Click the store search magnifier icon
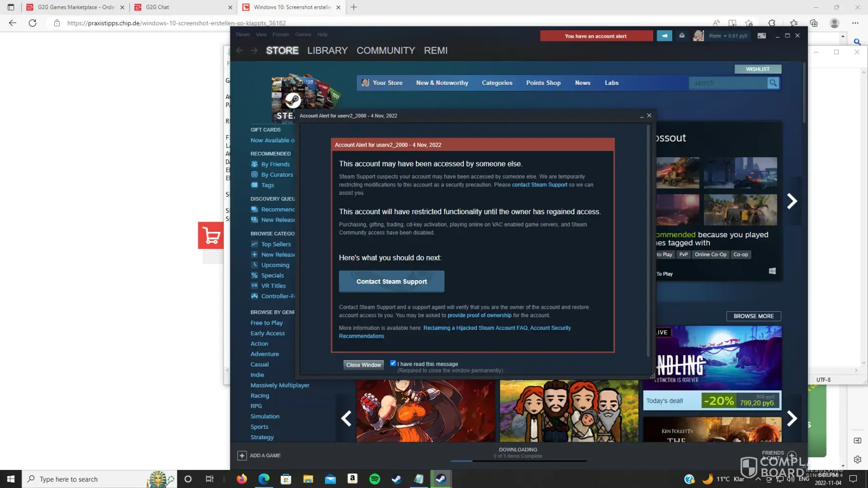 point(773,83)
